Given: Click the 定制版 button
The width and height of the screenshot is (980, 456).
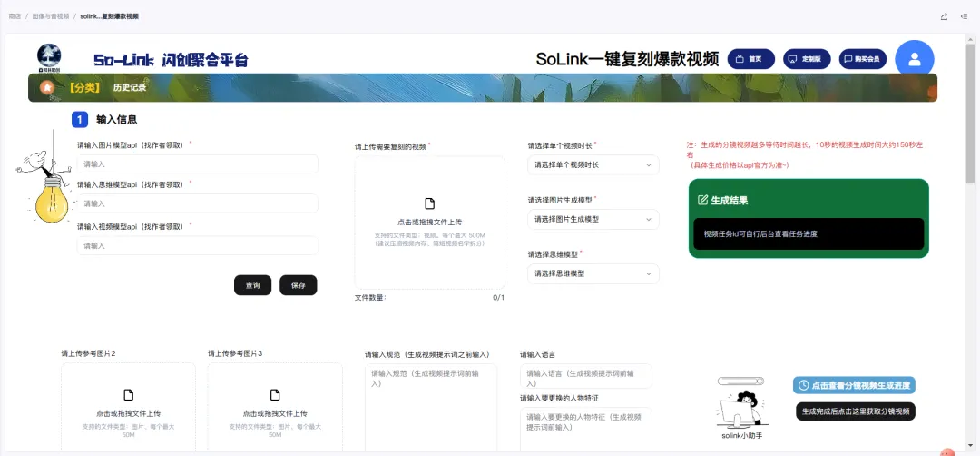Looking at the screenshot, I should coord(807,59).
